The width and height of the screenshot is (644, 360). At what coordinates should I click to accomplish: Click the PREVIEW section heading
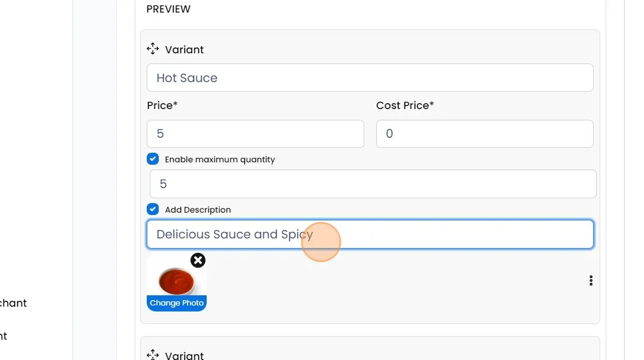coord(168,9)
